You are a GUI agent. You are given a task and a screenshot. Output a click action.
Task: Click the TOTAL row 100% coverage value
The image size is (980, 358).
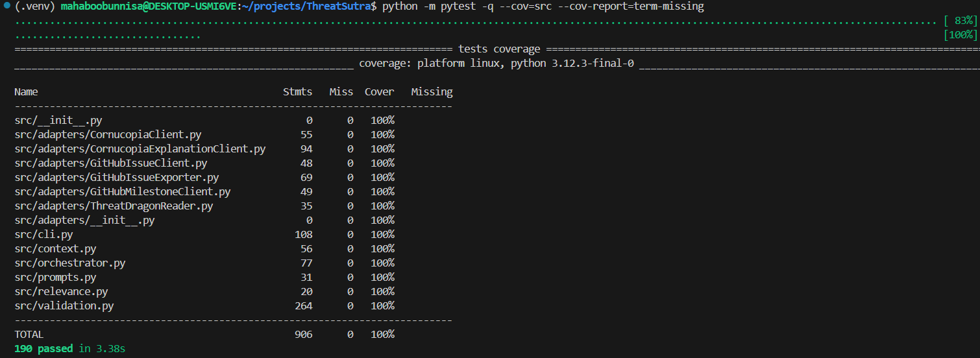coord(383,335)
